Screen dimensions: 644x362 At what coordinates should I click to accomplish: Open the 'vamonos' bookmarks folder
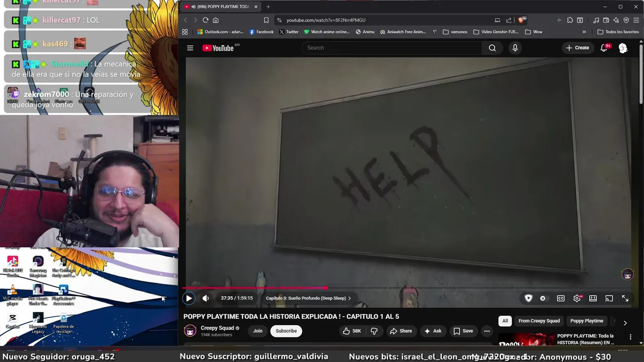point(455,32)
